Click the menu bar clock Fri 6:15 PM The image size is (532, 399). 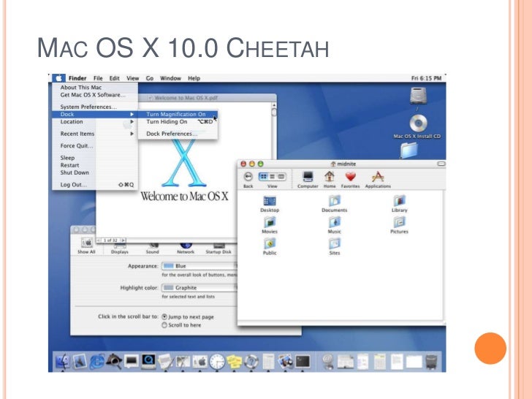[427, 78]
